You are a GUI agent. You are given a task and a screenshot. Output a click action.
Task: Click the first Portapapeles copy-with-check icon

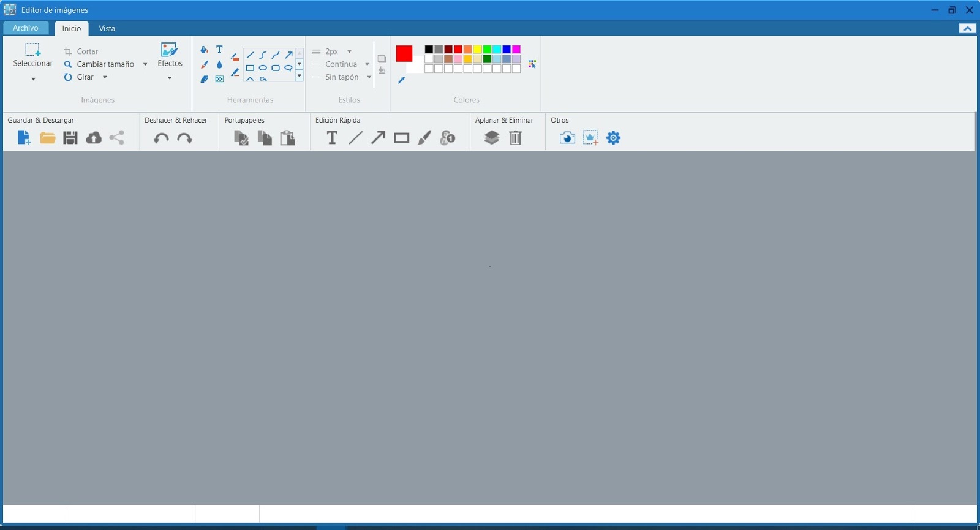pos(241,138)
